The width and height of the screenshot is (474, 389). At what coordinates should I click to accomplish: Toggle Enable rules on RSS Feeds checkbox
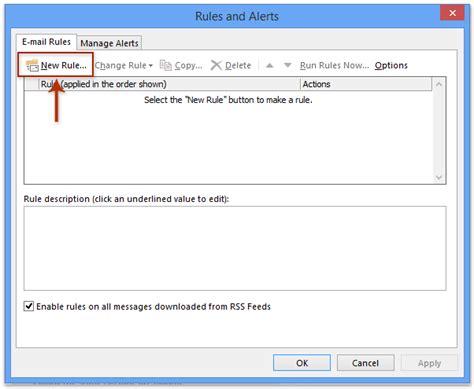pos(29,306)
